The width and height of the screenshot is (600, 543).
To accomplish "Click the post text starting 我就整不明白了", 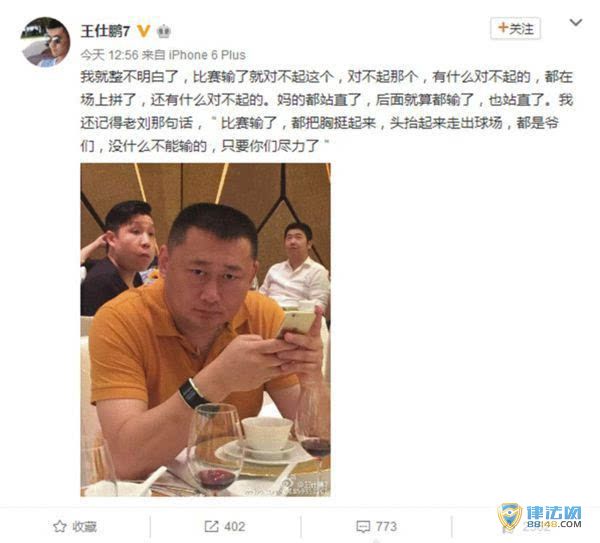I will coord(326,111).
